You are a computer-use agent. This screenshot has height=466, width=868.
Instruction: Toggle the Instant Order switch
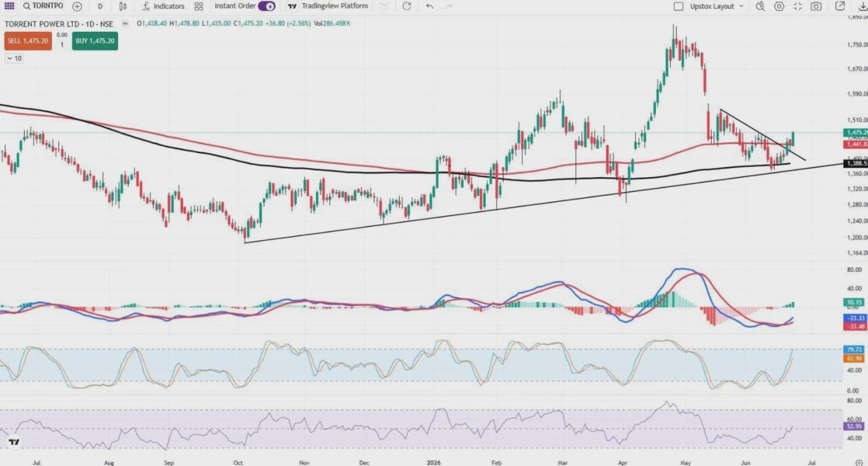point(267,6)
